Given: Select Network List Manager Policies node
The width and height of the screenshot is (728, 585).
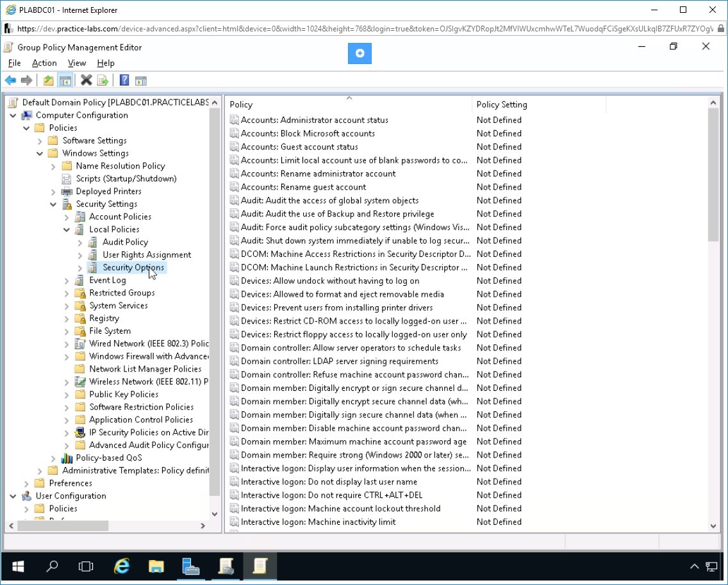Looking at the screenshot, I should [x=145, y=369].
